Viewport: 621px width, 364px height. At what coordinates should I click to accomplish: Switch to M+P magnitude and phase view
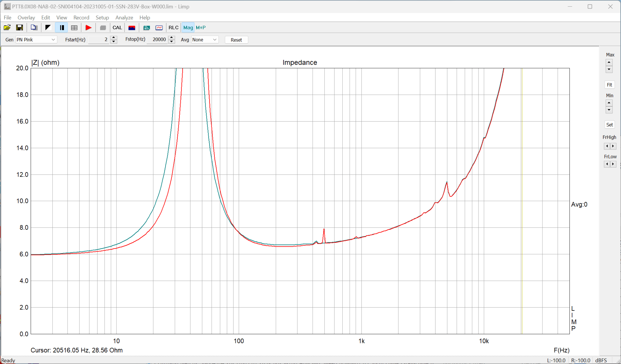tap(201, 28)
